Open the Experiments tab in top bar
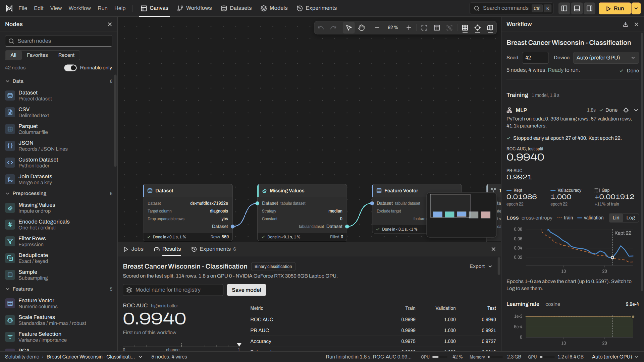The image size is (644, 362). [317, 8]
